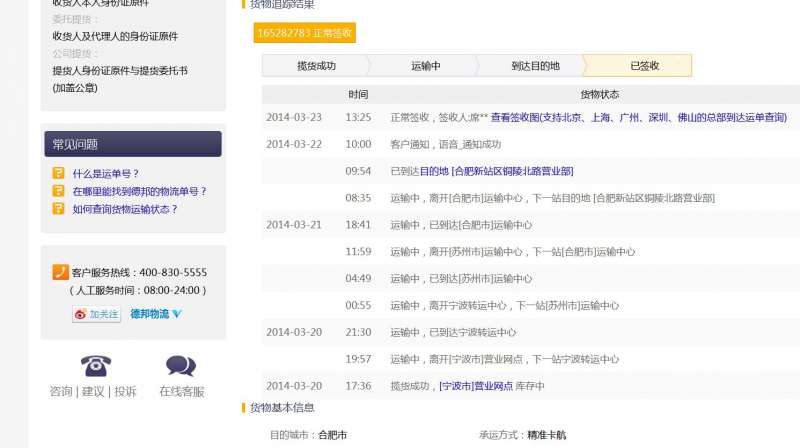The width and height of the screenshot is (800, 448).
Task: Click 合肥新站区铜陵北路营业部 link in 09:54 row
Action: tap(513, 171)
